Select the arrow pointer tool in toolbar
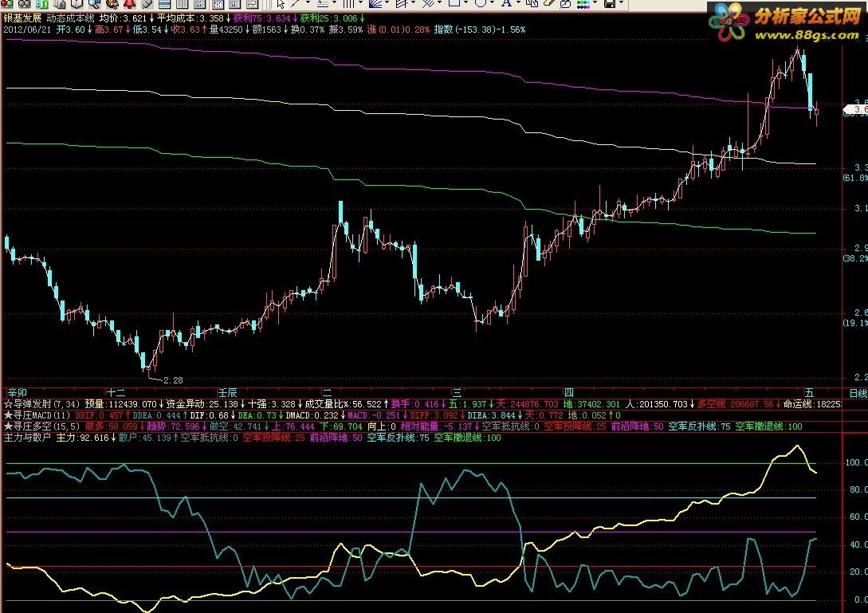868x613 pixels. (281, 3)
